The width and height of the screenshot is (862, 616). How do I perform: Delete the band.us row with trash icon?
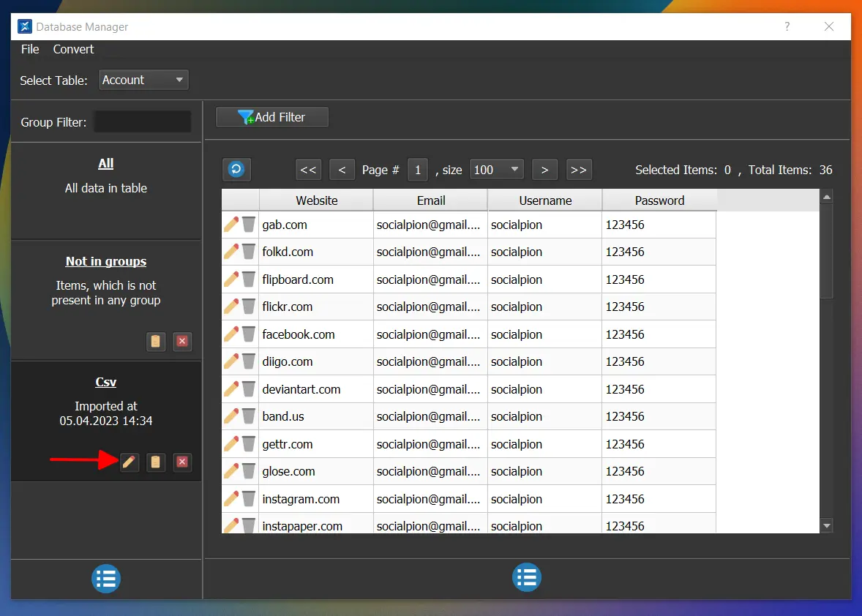(x=249, y=416)
